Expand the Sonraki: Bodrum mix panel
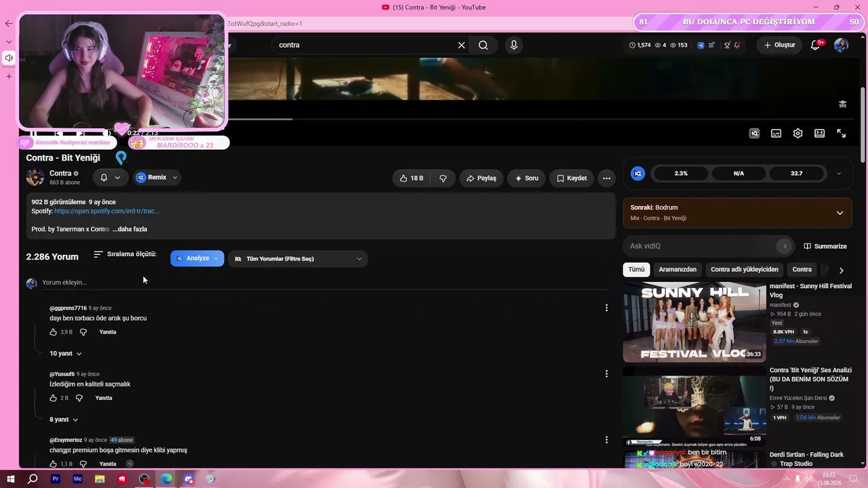This screenshot has height=488, width=868. (840, 213)
